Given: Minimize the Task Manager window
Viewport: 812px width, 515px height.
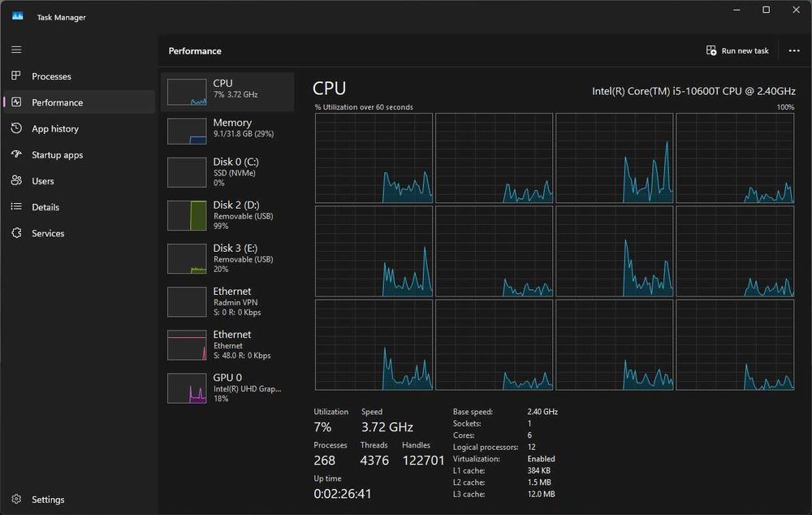Looking at the screenshot, I should pyautogui.click(x=736, y=10).
